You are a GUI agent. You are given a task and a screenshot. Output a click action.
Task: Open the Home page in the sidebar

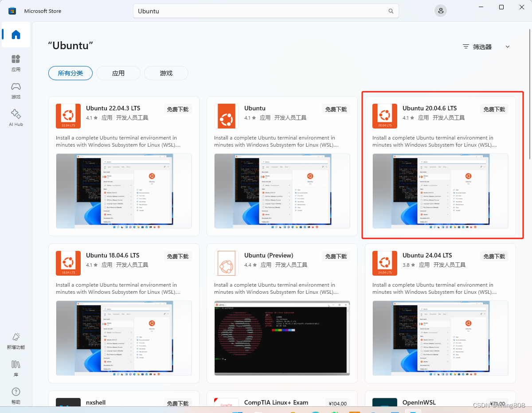pos(16,35)
